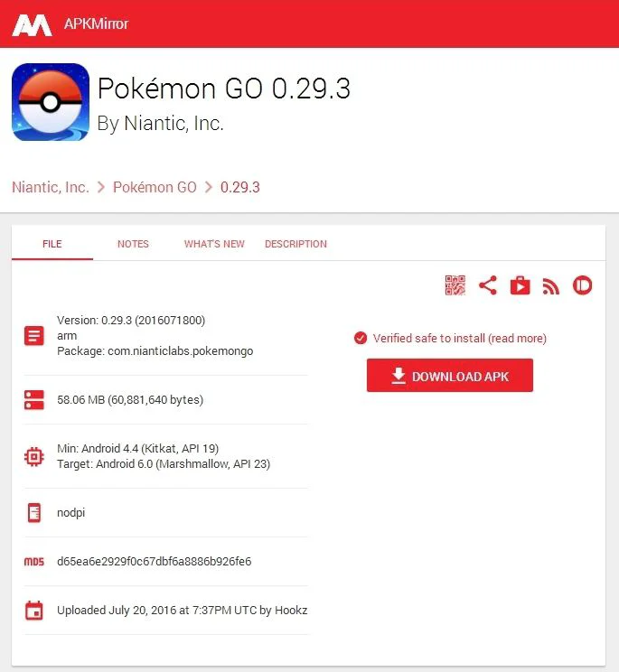
Task: Click the Pokémon GO app icon
Action: pyautogui.click(x=51, y=102)
